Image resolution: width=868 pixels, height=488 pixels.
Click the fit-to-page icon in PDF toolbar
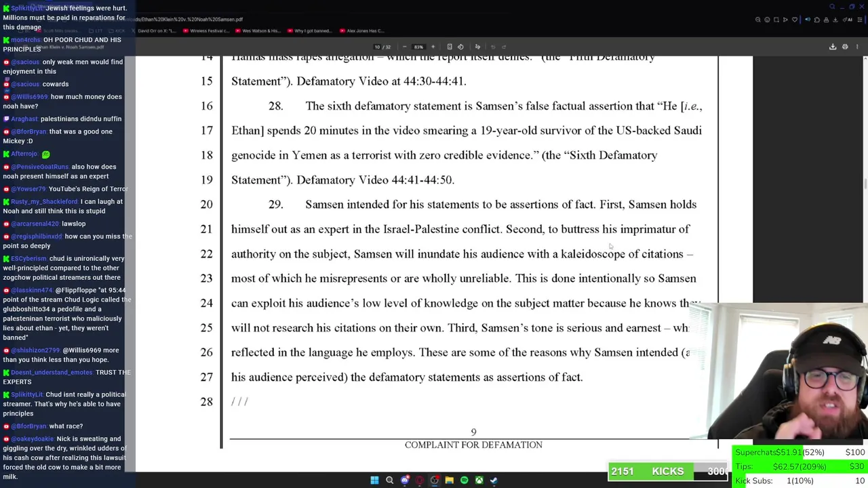coord(450,47)
